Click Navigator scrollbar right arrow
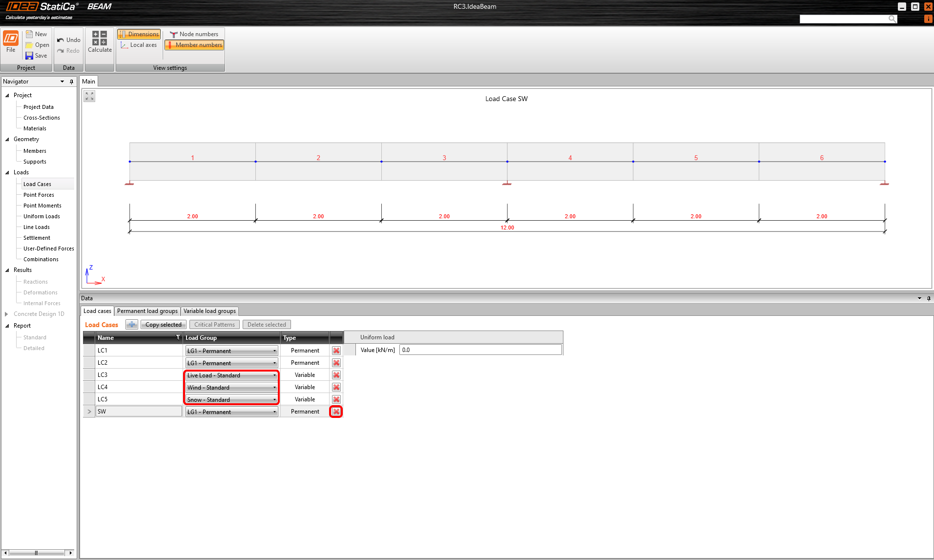The image size is (934, 560). coord(71,553)
